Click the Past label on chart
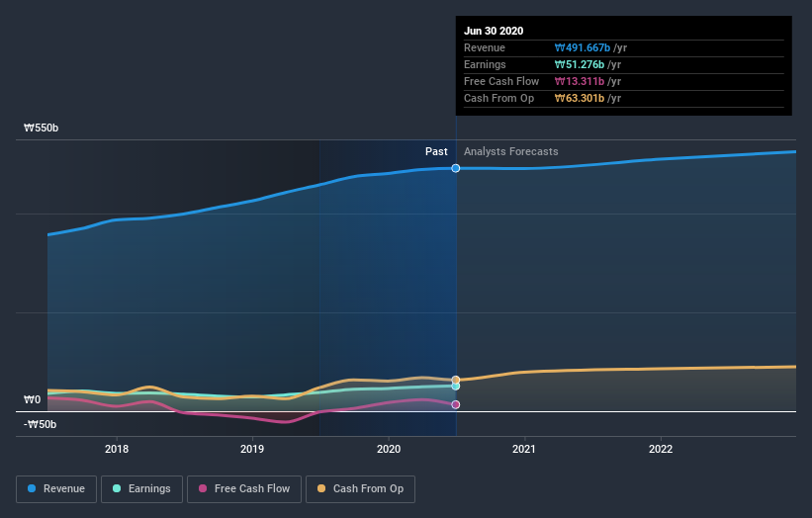 [436, 151]
